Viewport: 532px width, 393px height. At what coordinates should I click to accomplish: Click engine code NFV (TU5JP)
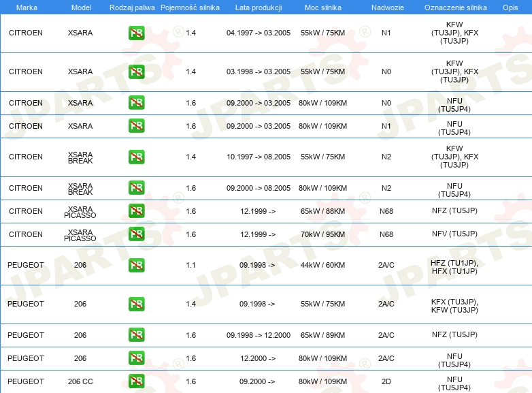pyautogui.click(x=454, y=234)
